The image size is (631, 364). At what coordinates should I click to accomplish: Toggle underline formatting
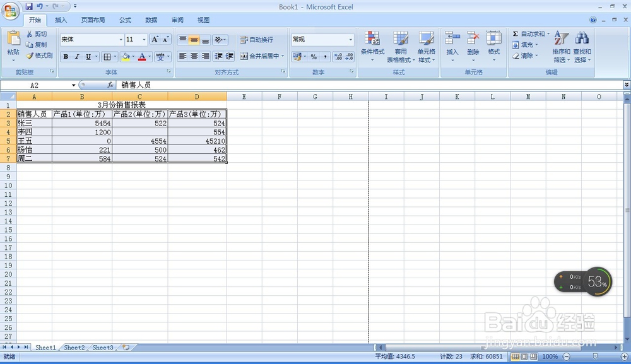[x=88, y=57]
